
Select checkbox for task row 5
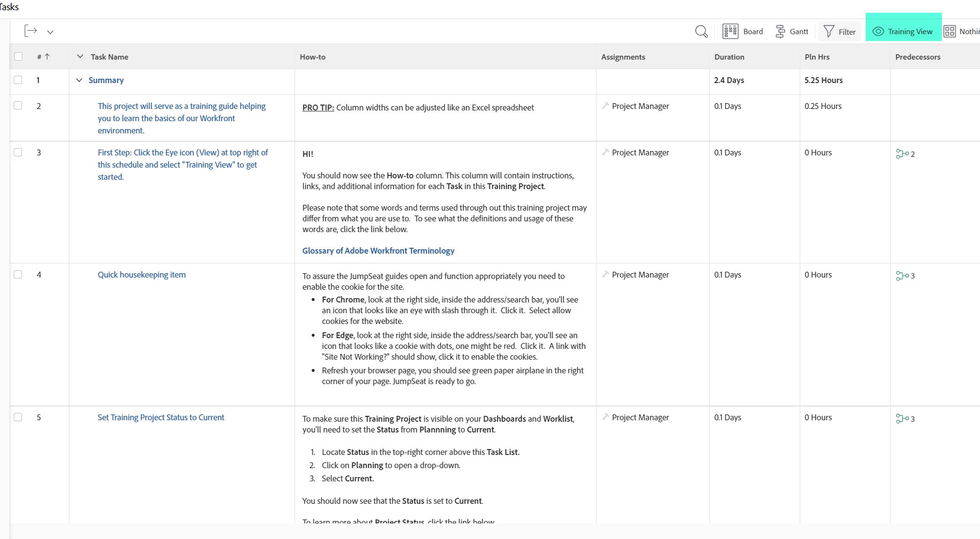coord(18,417)
